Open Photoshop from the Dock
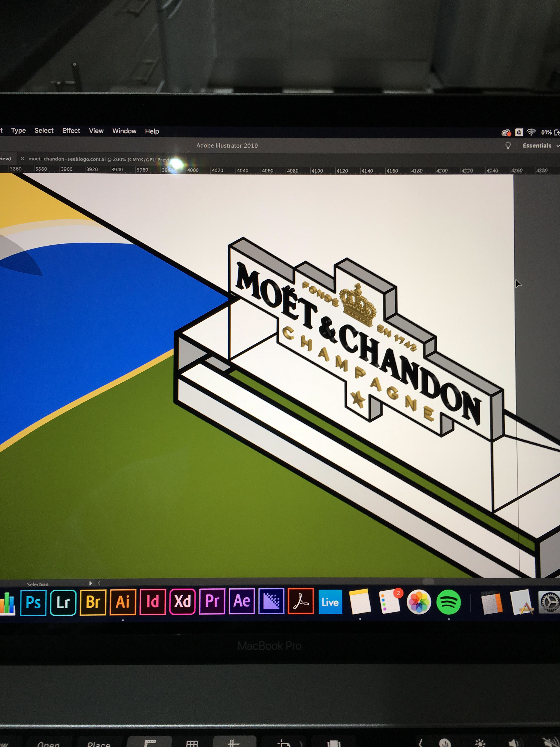The height and width of the screenshot is (747, 560). (33, 602)
